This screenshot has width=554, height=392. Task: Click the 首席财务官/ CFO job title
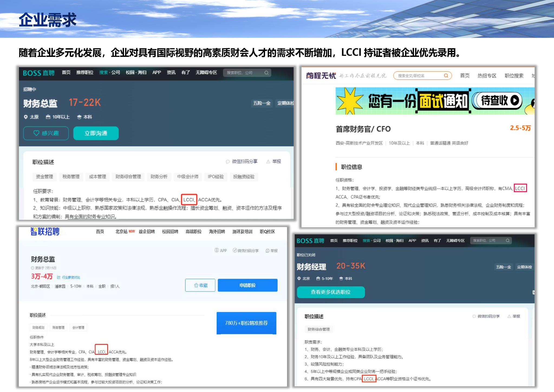coord(363,129)
